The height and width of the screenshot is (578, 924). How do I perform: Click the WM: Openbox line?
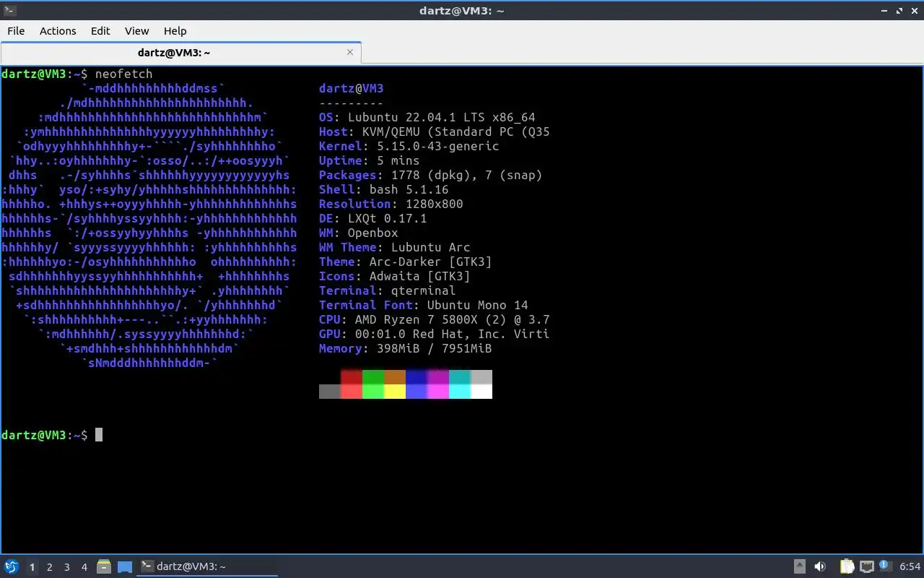pyautogui.click(x=359, y=233)
